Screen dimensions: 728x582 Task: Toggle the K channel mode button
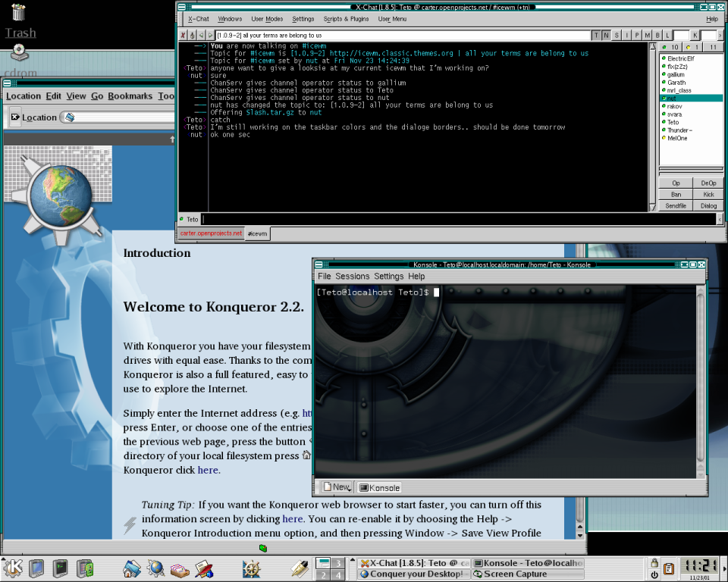pyautogui.click(x=695, y=36)
